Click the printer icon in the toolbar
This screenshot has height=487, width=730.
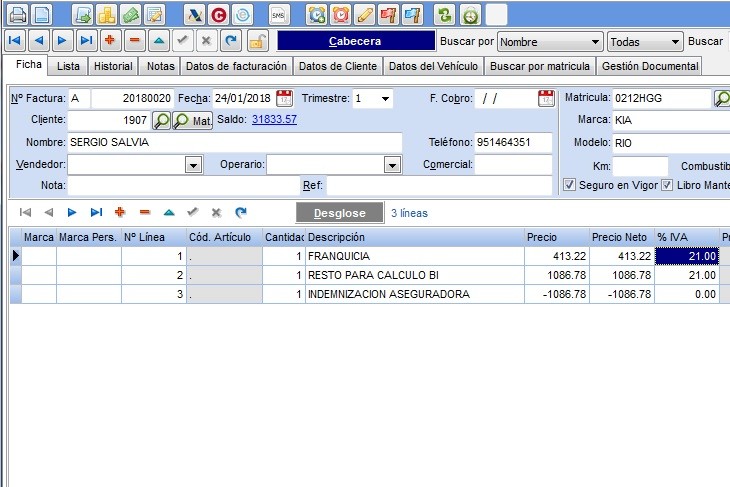(x=17, y=15)
